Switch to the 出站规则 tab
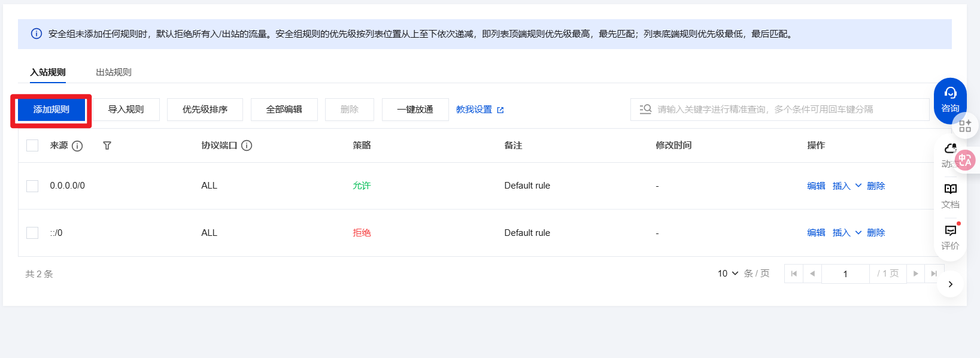 [114, 72]
